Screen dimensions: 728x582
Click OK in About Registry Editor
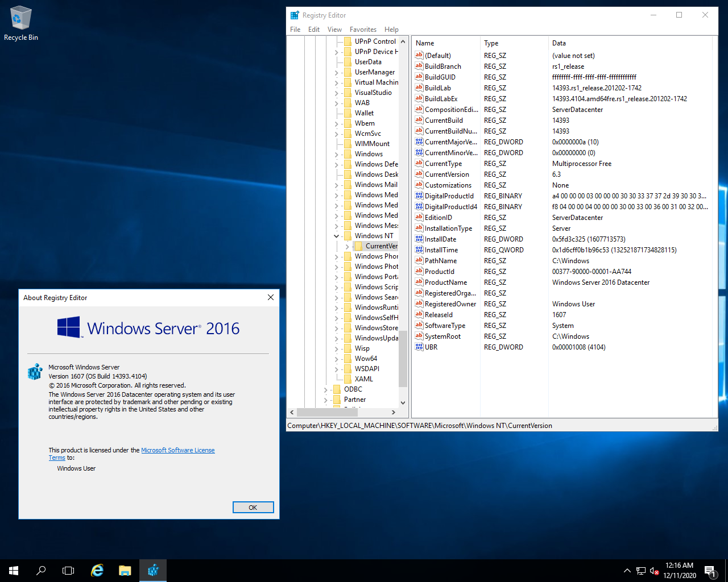[x=253, y=508]
